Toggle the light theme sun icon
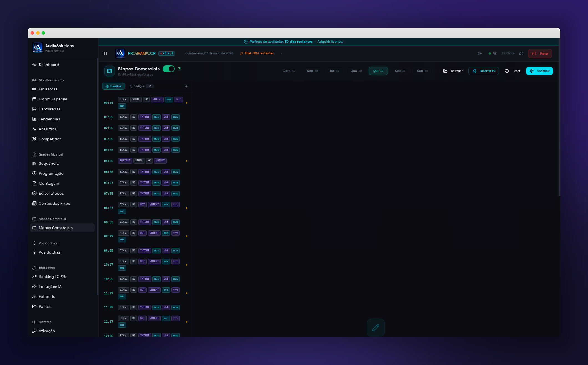This screenshot has height=365, width=588. [480, 54]
